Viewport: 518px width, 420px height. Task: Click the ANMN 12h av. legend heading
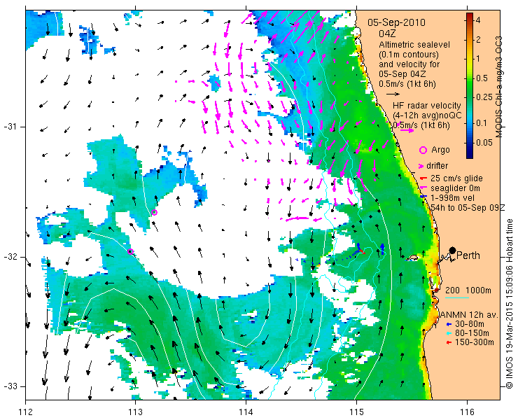tap(469, 314)
